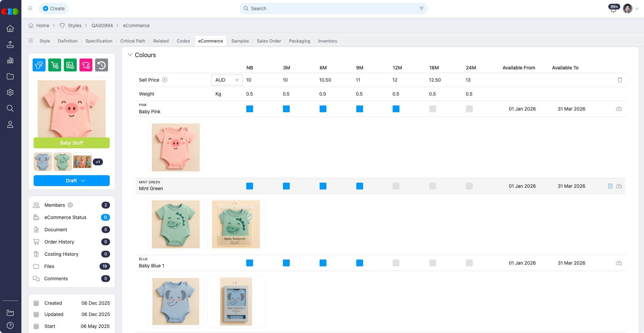
Task: Disable the 3M size for Baby Blue 1
Action: [286, 263]
